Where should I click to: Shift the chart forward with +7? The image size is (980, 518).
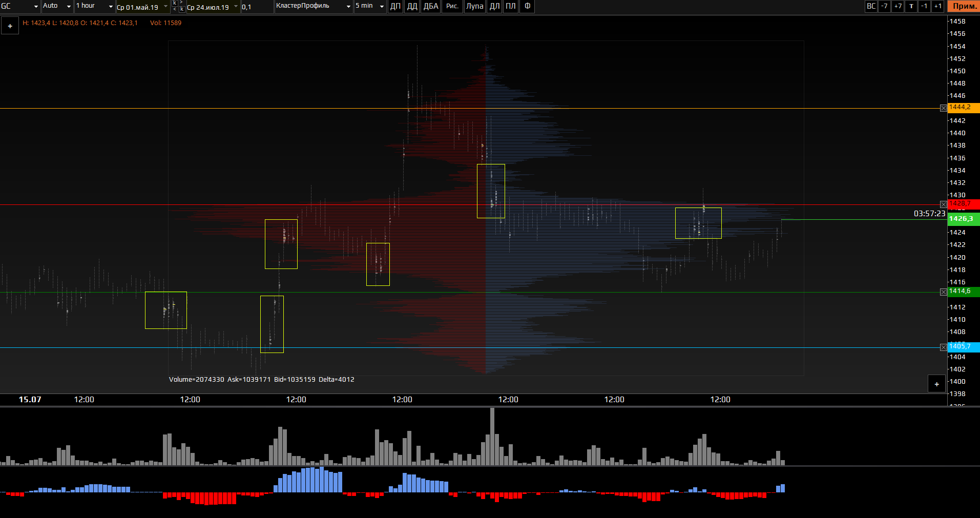tap(898, 6)
